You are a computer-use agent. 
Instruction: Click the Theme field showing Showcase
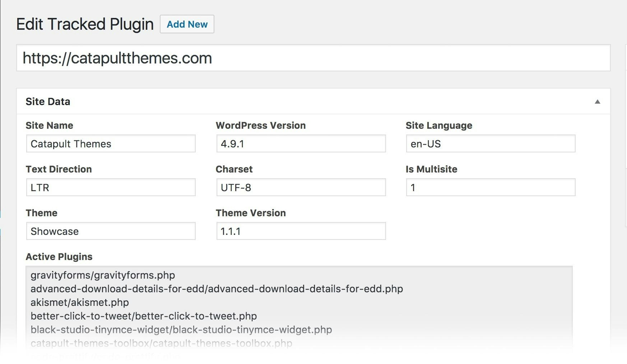tap(111, 231)
